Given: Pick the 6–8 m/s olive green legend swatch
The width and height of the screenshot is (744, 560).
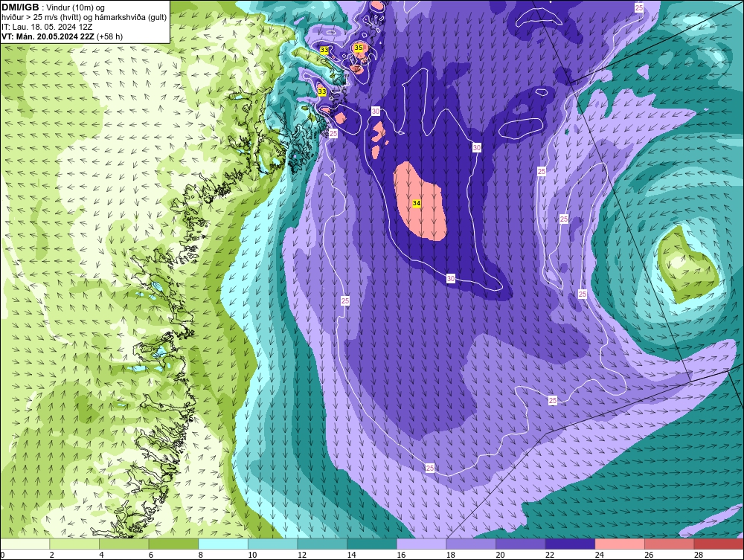Looking at the screenshot, I should pos(173,544).
